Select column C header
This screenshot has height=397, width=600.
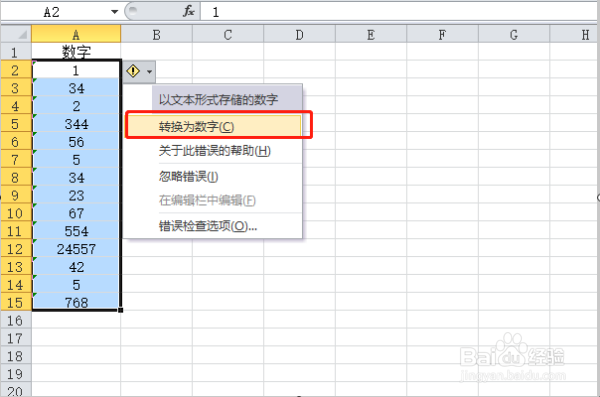228,34
